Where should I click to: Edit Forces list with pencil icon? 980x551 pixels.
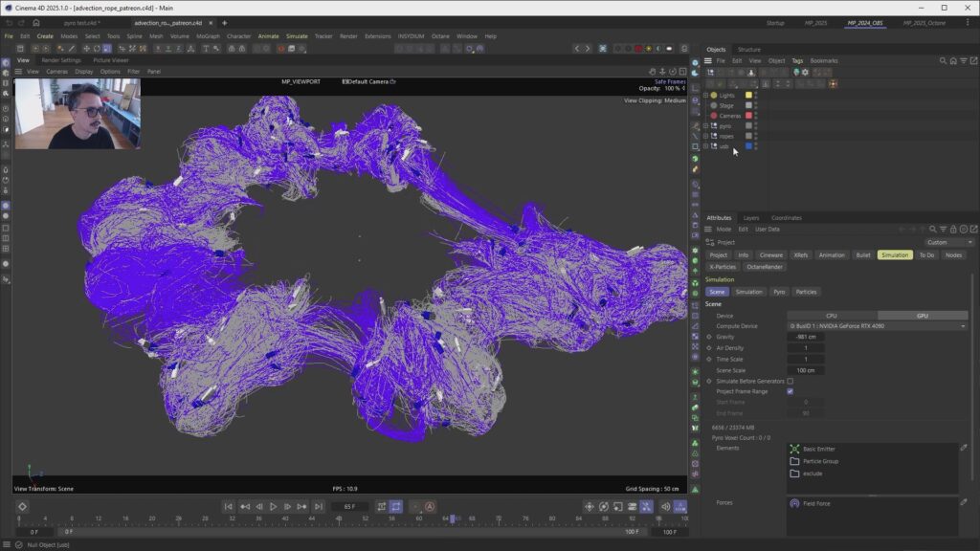click(964, 501)
